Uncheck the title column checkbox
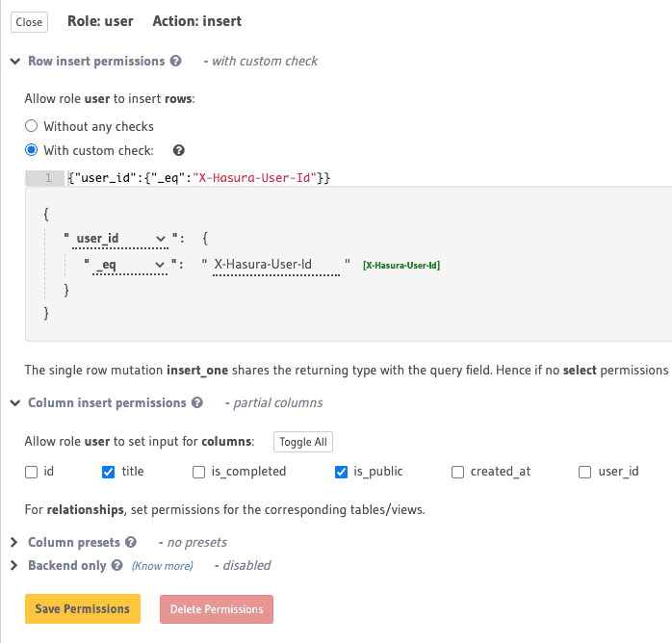 click(x=108, y=472)
